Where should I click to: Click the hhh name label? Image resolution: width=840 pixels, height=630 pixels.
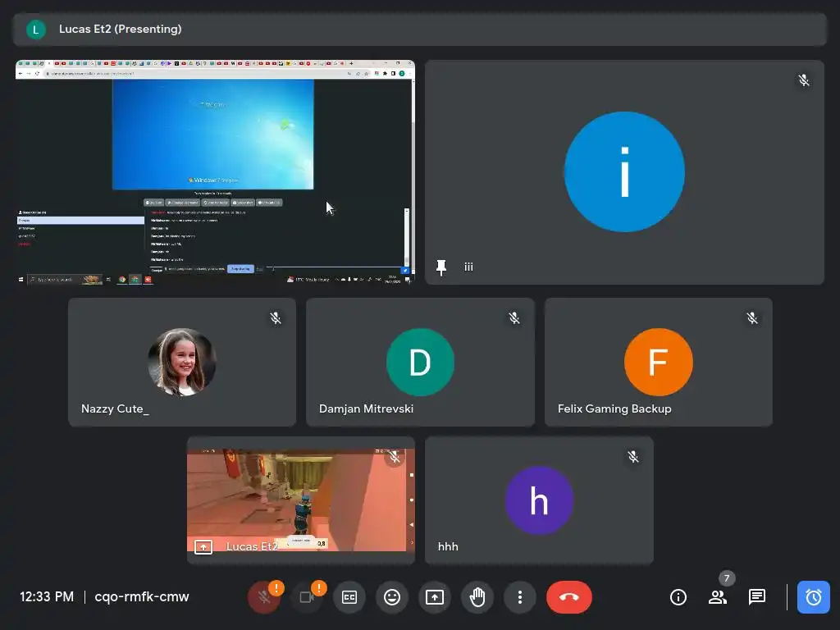pyautogui.click(x=448, y=547)
